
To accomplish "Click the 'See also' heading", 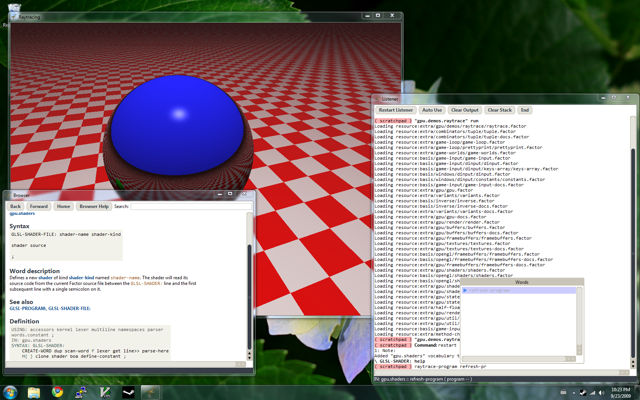I will [21, 302].
